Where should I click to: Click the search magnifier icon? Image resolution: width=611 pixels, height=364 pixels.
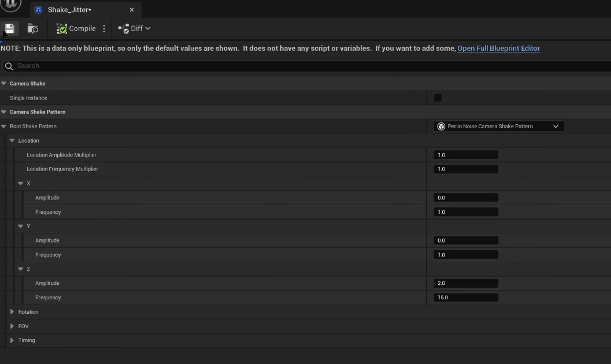9,66
